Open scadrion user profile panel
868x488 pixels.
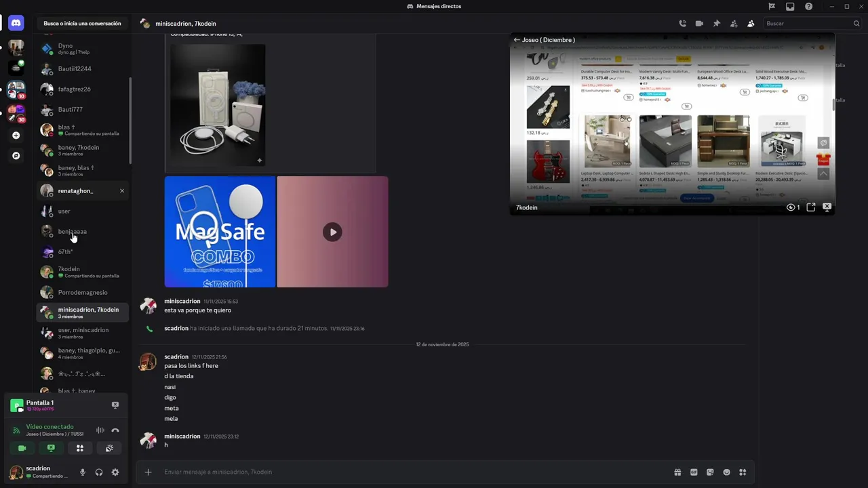point(39,472)
